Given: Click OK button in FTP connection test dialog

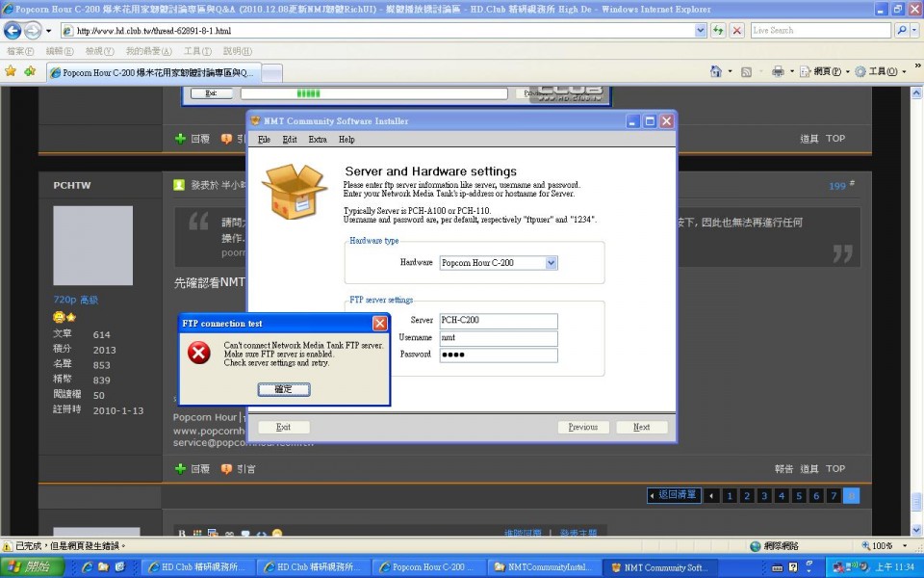Looking at the screenshot, I should click(x=283, y=389).
